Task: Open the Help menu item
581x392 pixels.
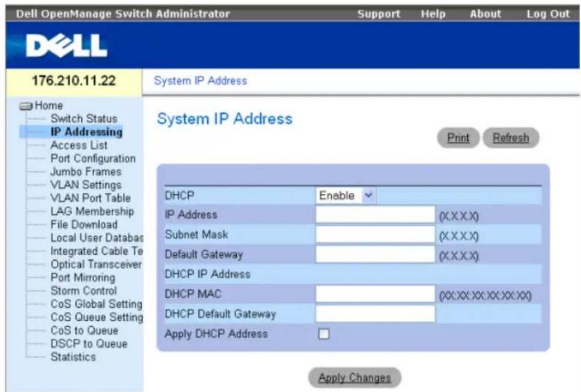Action: click(x=433, y=14)
